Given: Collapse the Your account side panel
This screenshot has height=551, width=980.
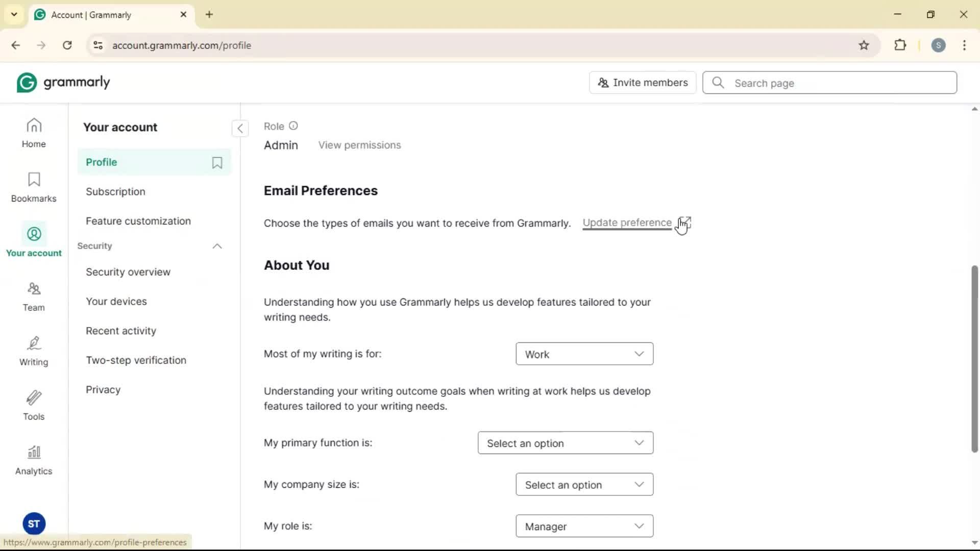Looking at the screenshot, I should (240, 128).
